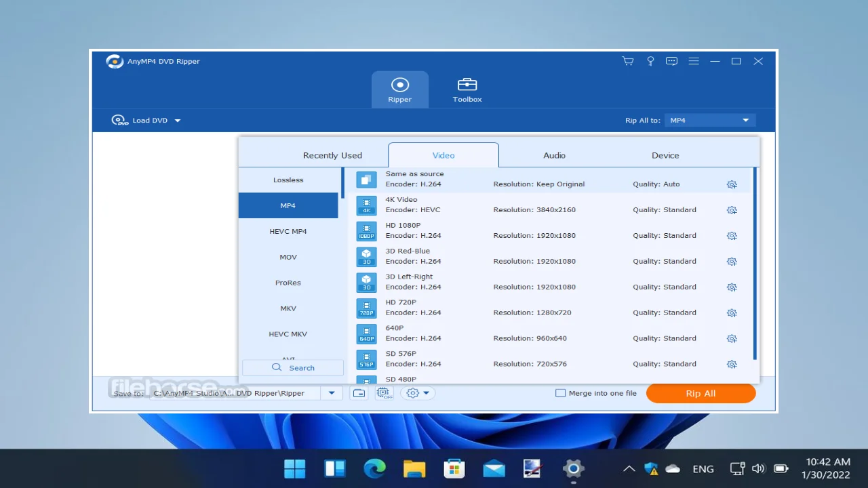Image resolution: width=868 pixels, height=488 pixels.
Task: Choose HEVC MKV format category
Action: (288, 334)
